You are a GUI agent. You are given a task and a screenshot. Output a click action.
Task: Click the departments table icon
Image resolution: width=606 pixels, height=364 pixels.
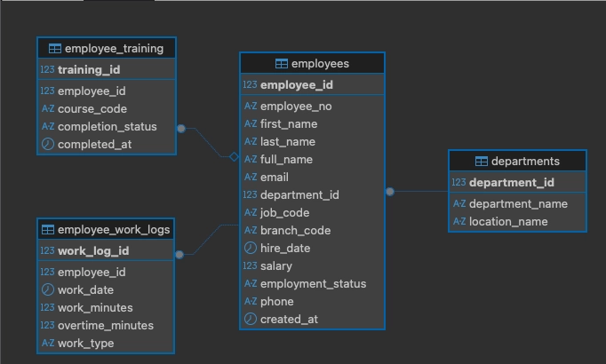pyautogui.click(x=482, y=162)
